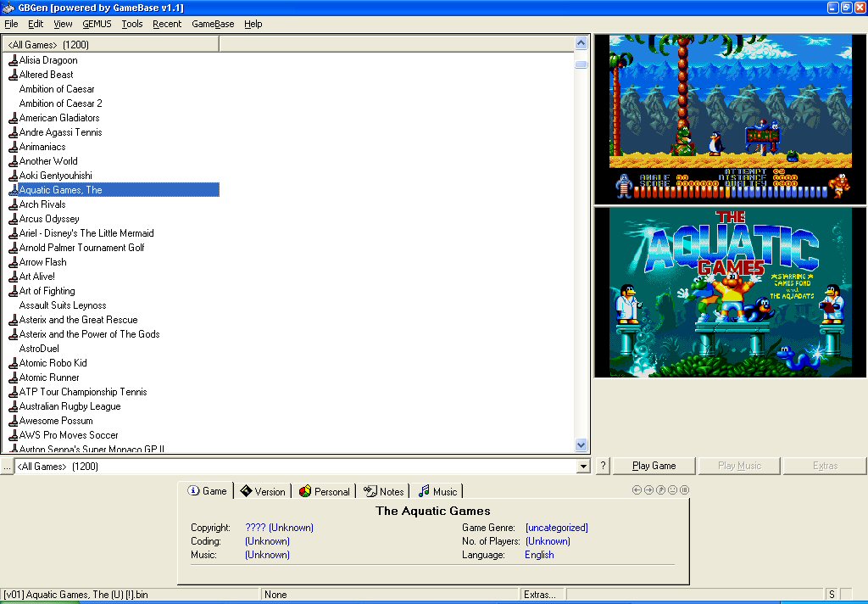Click the ???? (Unknown) copyright link
868x604 pixels.
coord(279,528)
